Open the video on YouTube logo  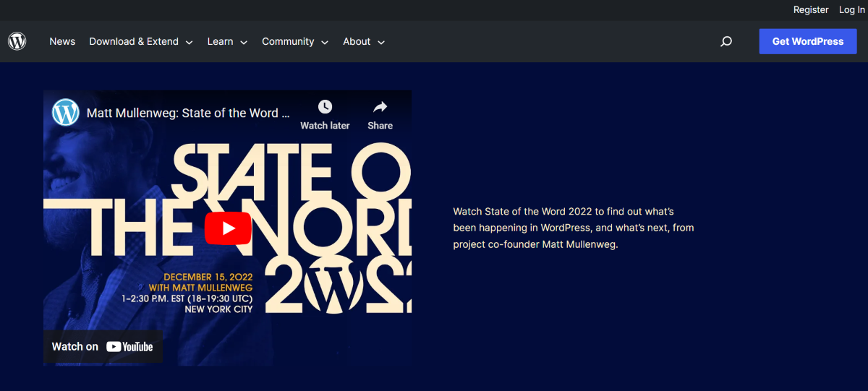[x=130, y=347]
